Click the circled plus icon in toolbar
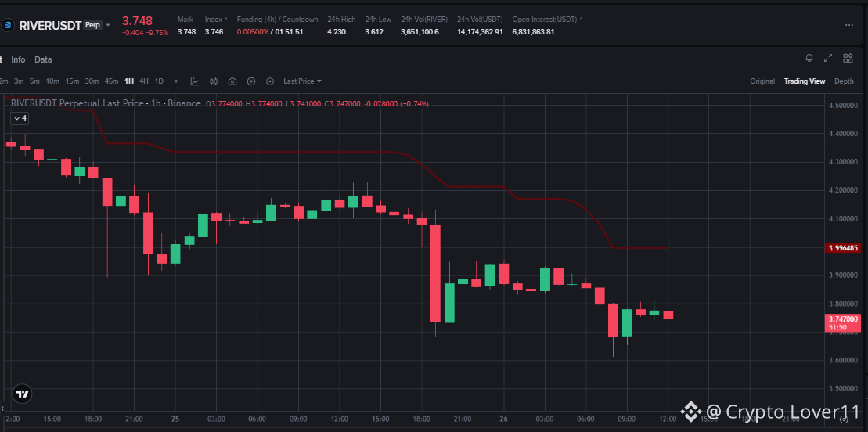 (x=251, y=81)
